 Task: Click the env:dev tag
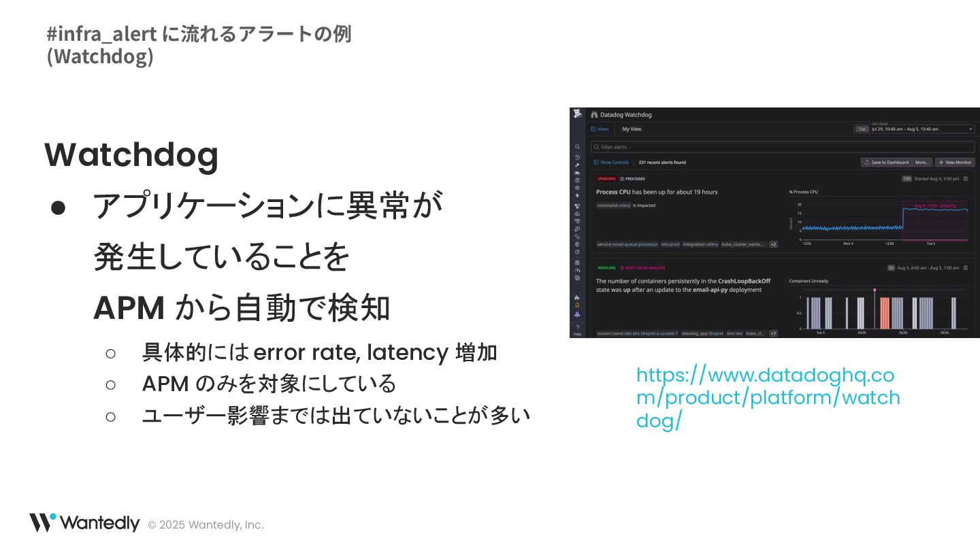(x=734, y=333)
